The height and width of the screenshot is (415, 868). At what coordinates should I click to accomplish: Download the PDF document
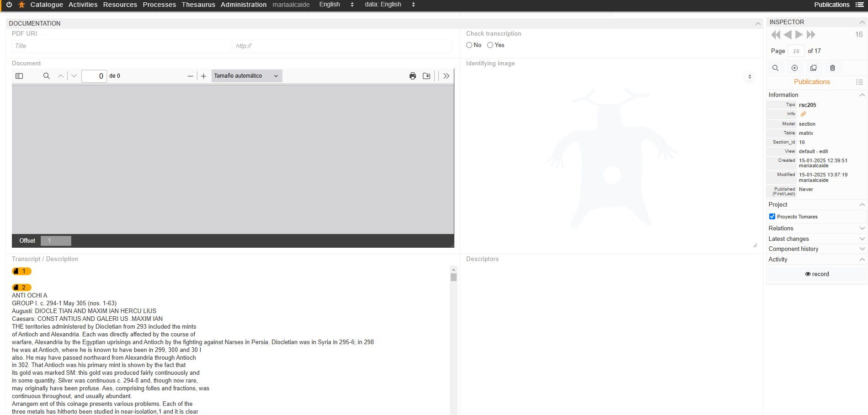426,76
